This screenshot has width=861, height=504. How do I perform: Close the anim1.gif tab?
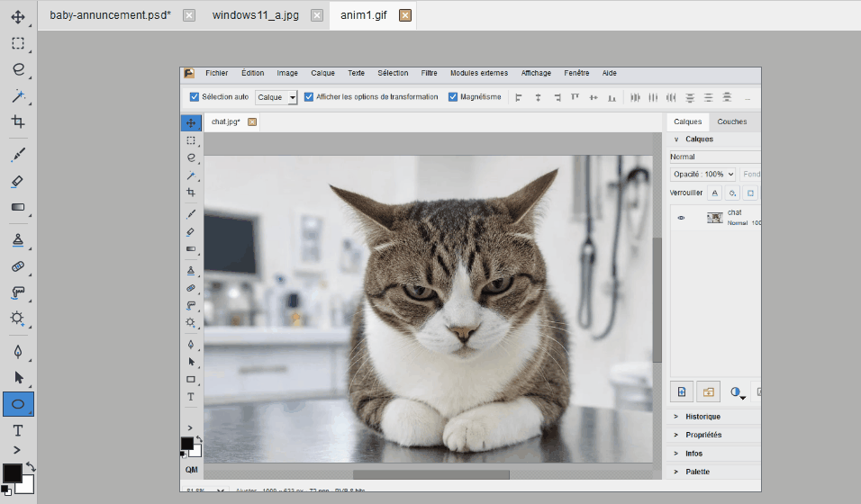coord(405,15)
